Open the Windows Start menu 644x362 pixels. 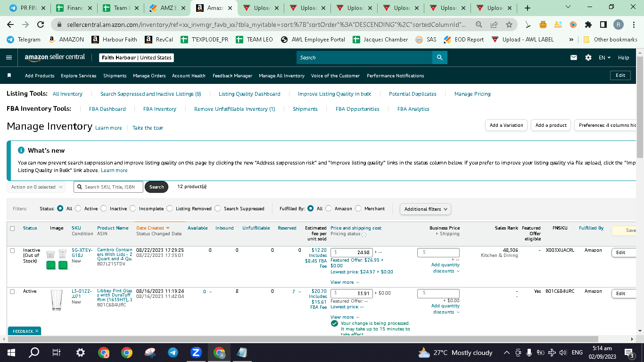click(11, 353)
